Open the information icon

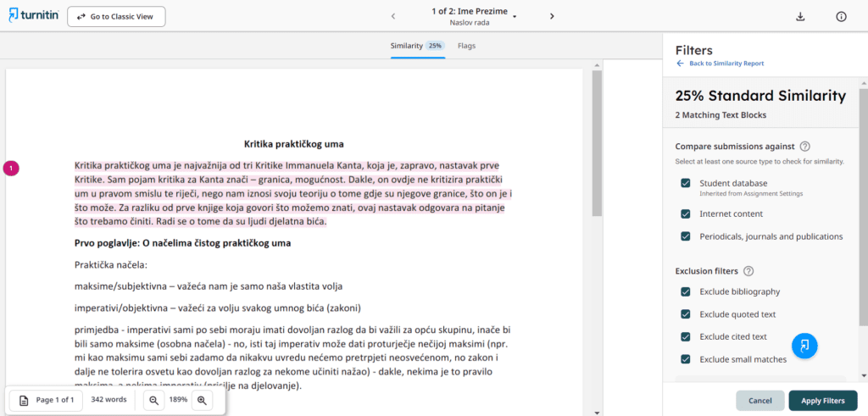point(841,17)
